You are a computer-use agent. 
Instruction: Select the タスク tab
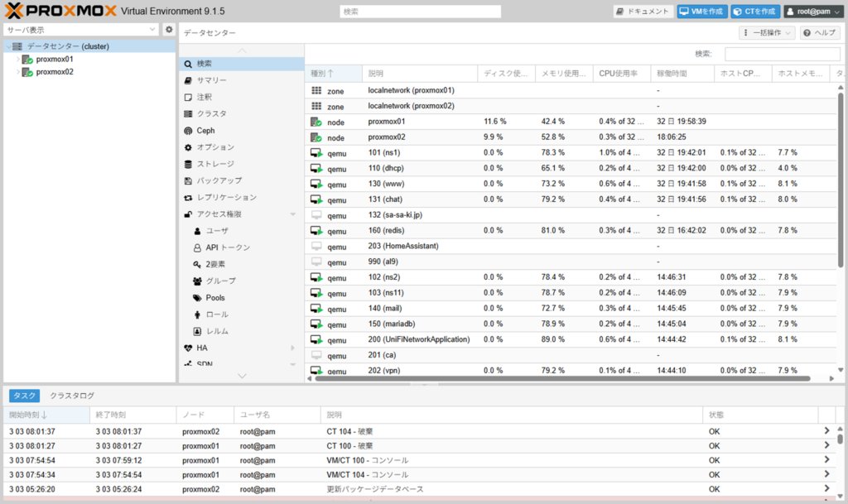[24, 396]
